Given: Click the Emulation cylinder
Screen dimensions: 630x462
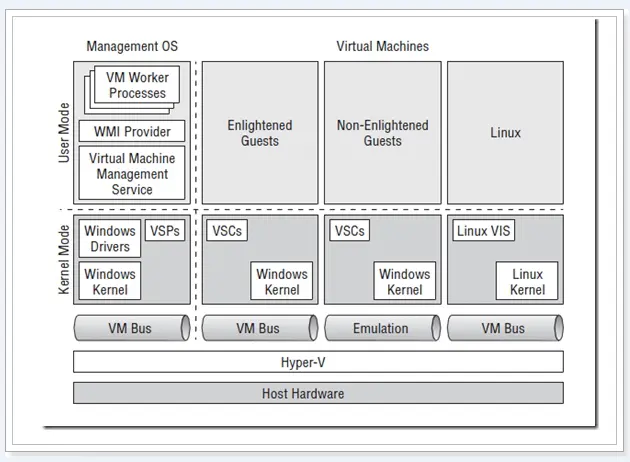Looking at the screenshot, I should click(382, 328).
